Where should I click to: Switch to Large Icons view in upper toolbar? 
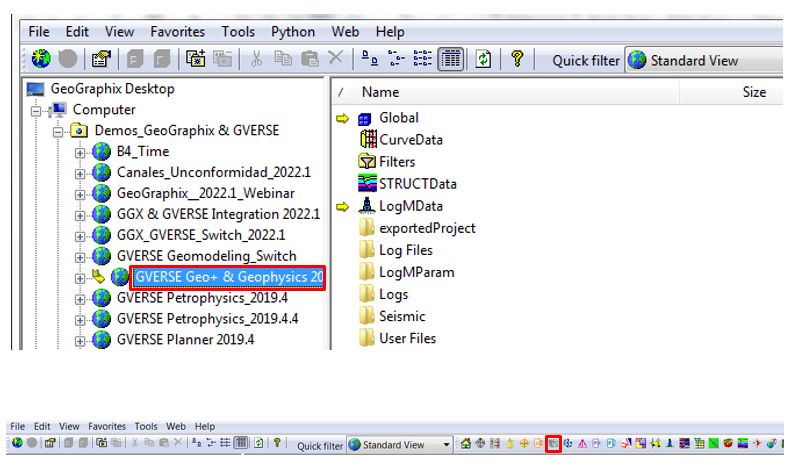(370, 59)
